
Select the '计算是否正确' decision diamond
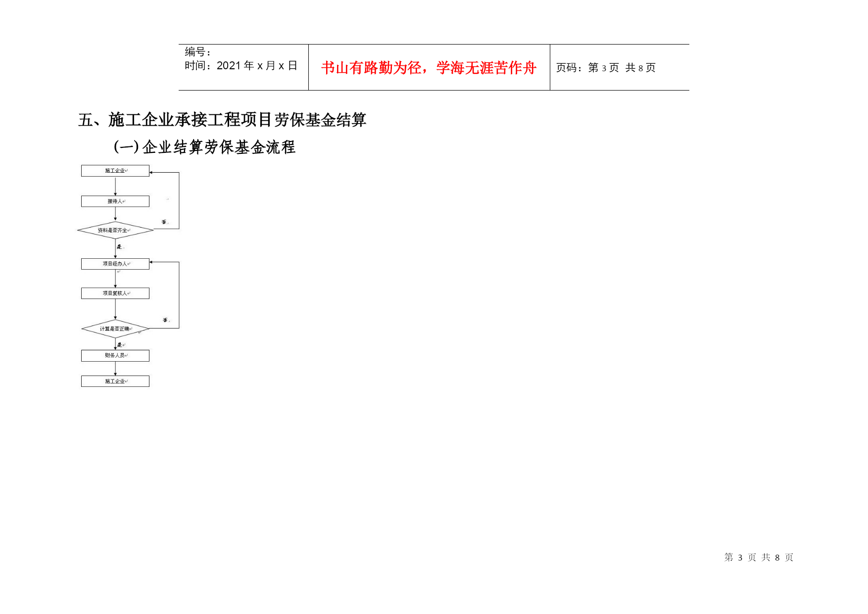115,329
